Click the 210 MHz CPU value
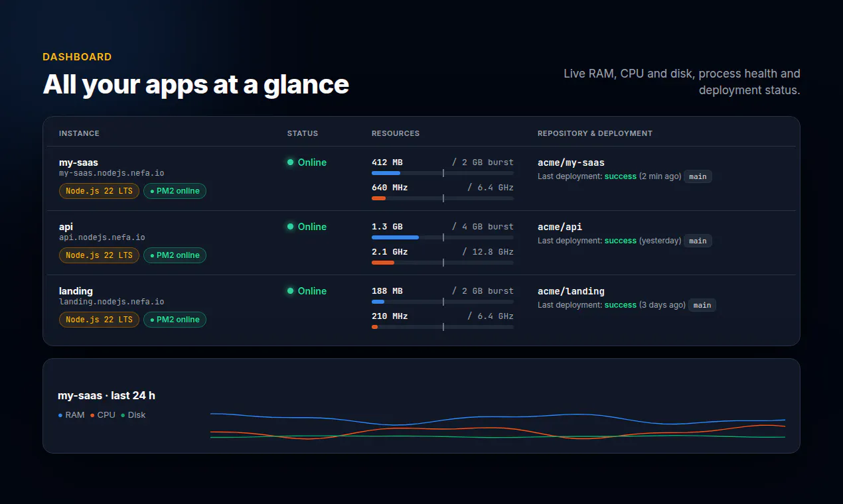 (x=390, y=316)
